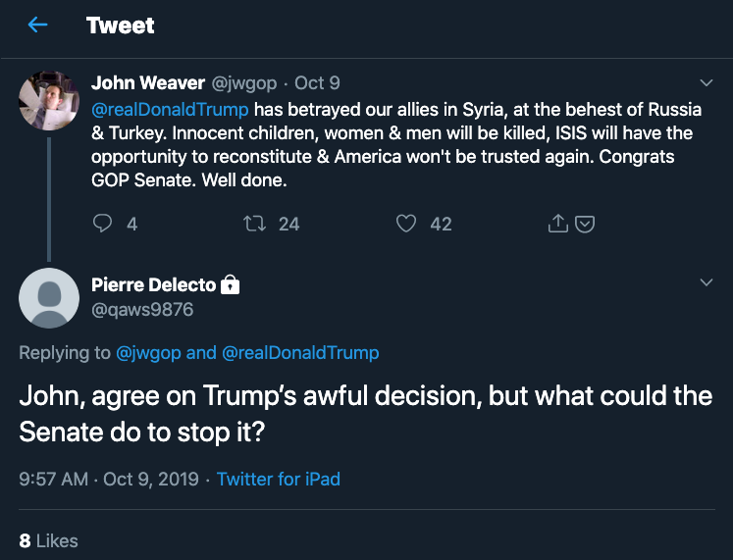Click the @qaws9876 handle
Viewport: 733px width, 560px height.
click(142, 310)
